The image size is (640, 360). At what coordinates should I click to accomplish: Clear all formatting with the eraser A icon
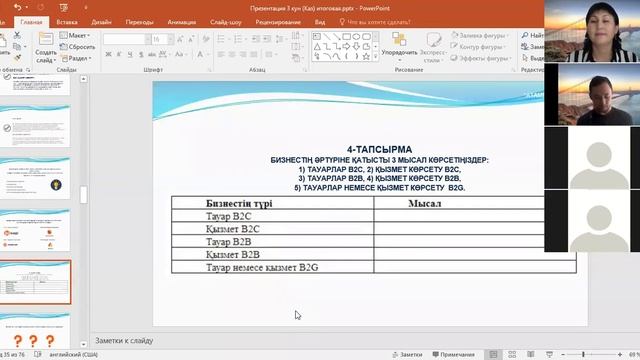tap(206, 39)
